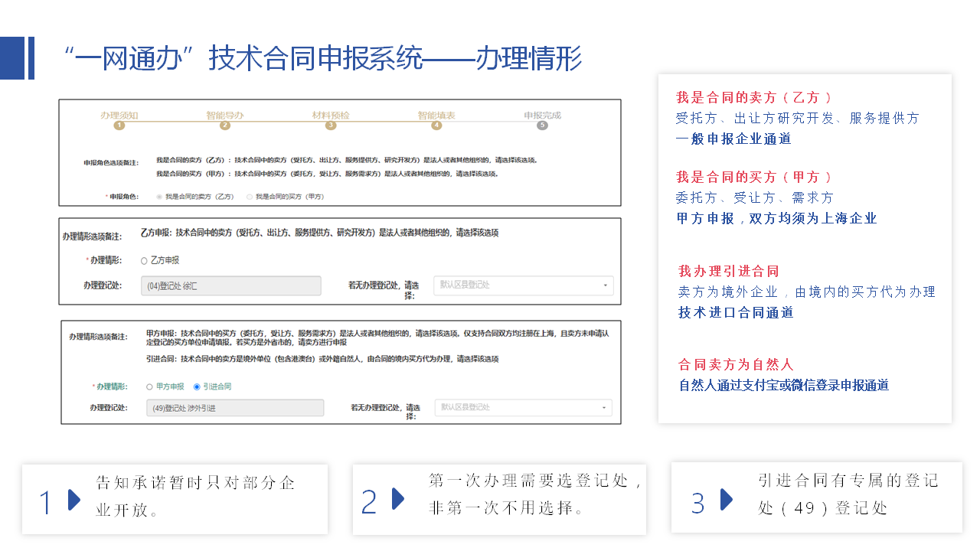Image resolution: width=980 pixels, height=551 pixels.
Task: Select the 申报完成 step tab
Action: (x=542, y=116)
